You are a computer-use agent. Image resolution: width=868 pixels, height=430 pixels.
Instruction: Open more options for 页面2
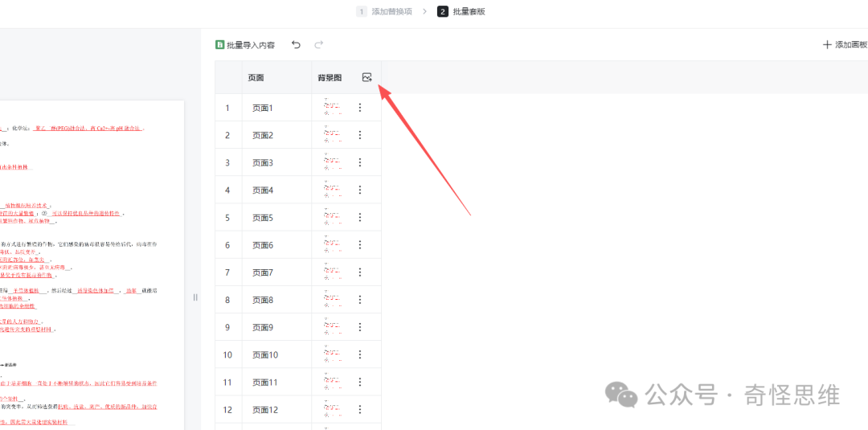coord(360,135)
